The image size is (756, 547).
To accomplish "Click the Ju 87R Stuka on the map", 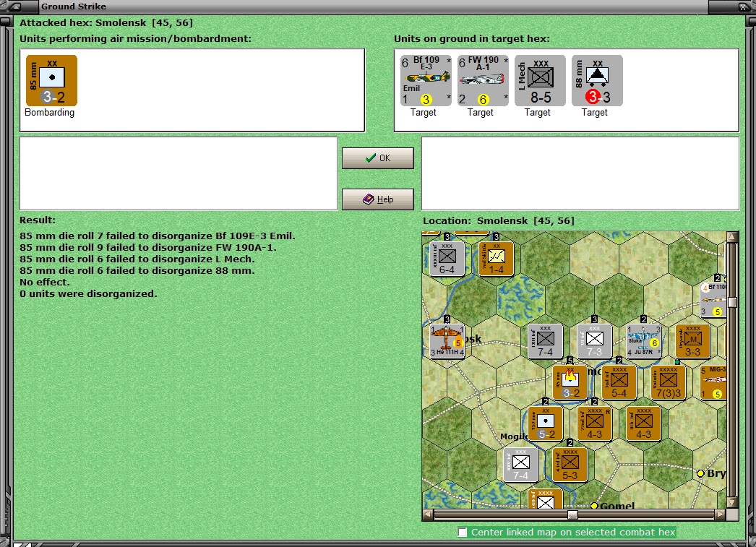I will pos(644,340).
